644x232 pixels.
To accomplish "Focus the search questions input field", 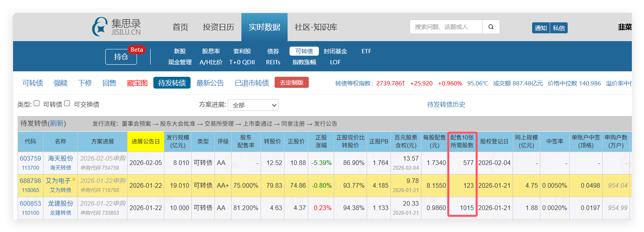I will pyautogui.click(x=446, y=27).
